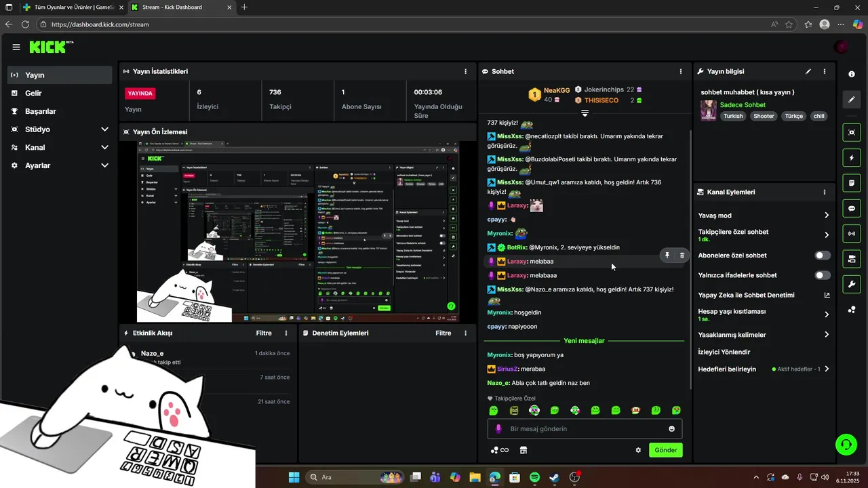
Task: Toggle Abonelere özel sohbet switch
Action: pos(823,256)
